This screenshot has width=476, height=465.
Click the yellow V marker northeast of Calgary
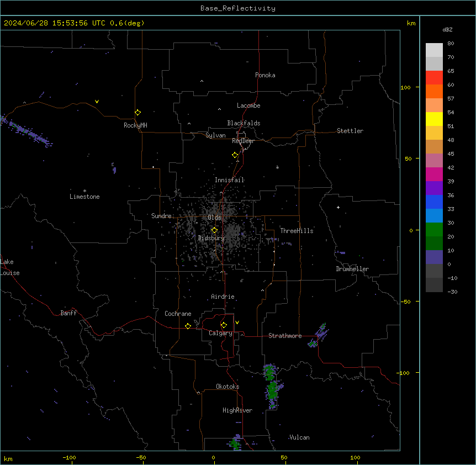point(237,323)
